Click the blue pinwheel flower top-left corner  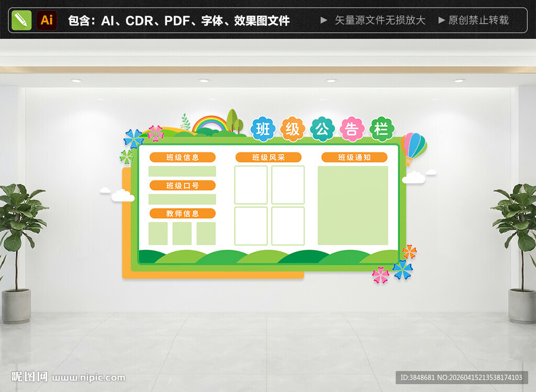[x=135, y=138]
